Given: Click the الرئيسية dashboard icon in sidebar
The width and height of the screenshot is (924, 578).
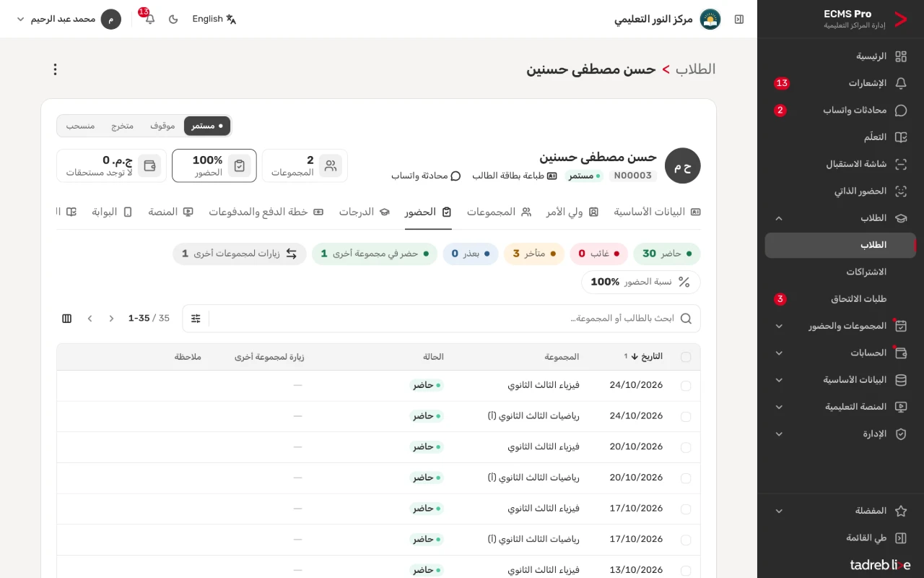Looking at the screenshot, I should point(901,56).
